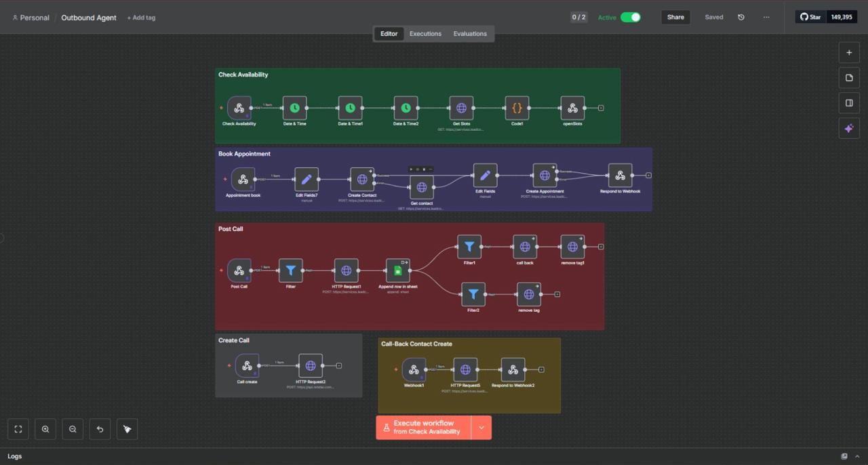Add a new node with the plus icon
868x465 pixels.
(x=849, y=52)
